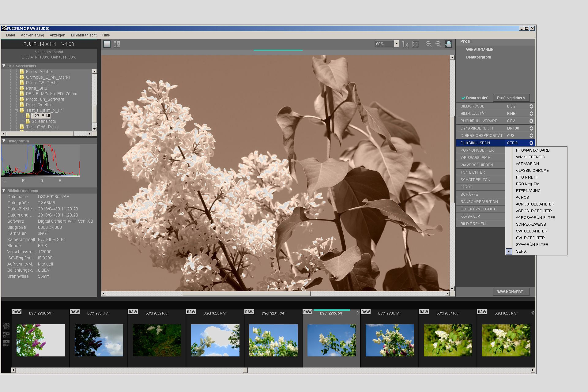Click the zoom out magnifier

(x=438, y=44)
